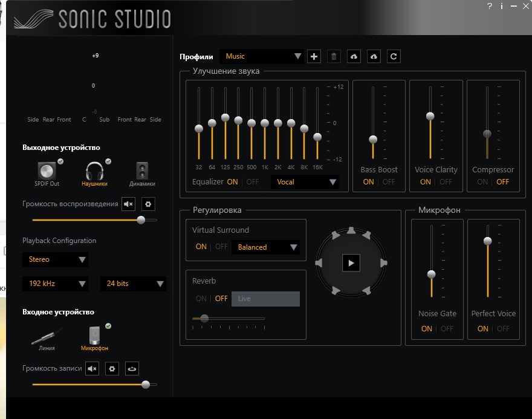Viewport: 532px width, 419px height.
Task: Delete profile using trash icon
Action: coord(334,56)
